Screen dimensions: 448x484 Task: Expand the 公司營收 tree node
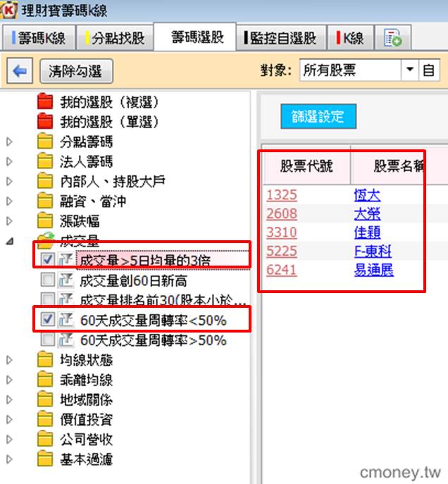(x=9, y=440)
